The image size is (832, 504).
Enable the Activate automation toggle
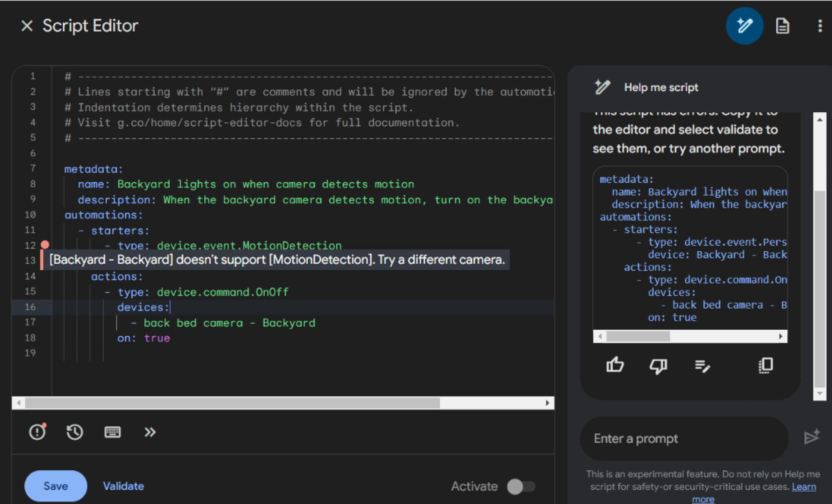click(x=522, y=486)
